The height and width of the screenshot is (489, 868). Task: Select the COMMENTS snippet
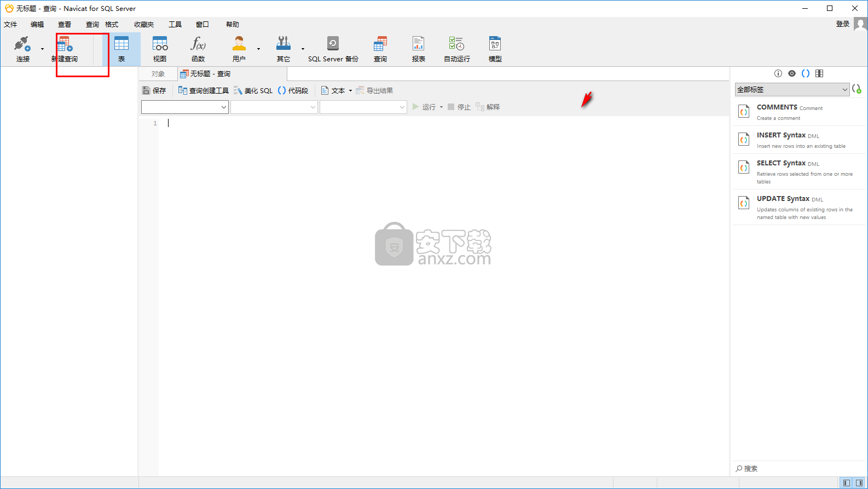click(x=799, y=112)
